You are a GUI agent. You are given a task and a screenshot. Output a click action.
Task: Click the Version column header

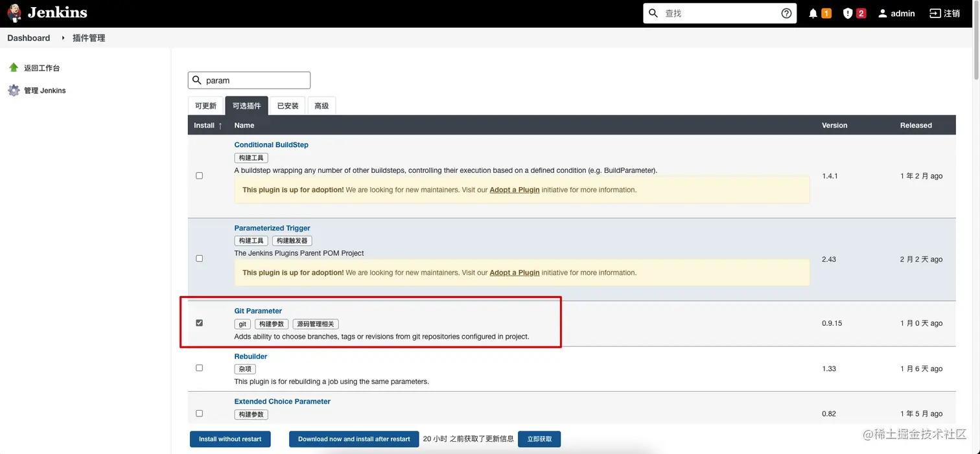[835, 125]
